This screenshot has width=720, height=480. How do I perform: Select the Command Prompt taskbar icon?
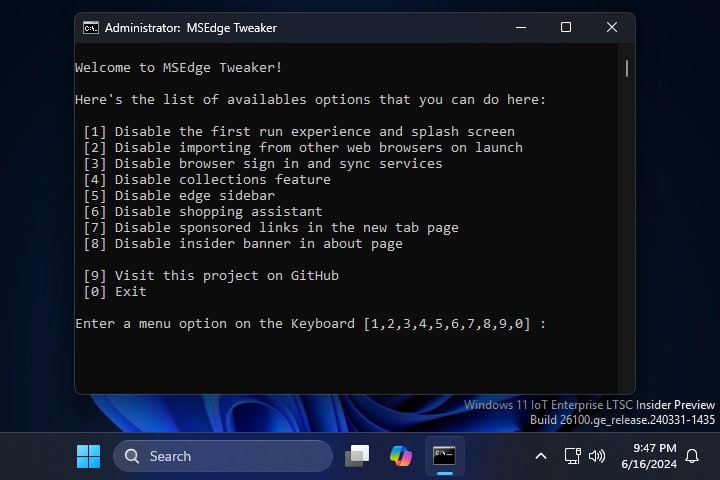coord(445,456)
